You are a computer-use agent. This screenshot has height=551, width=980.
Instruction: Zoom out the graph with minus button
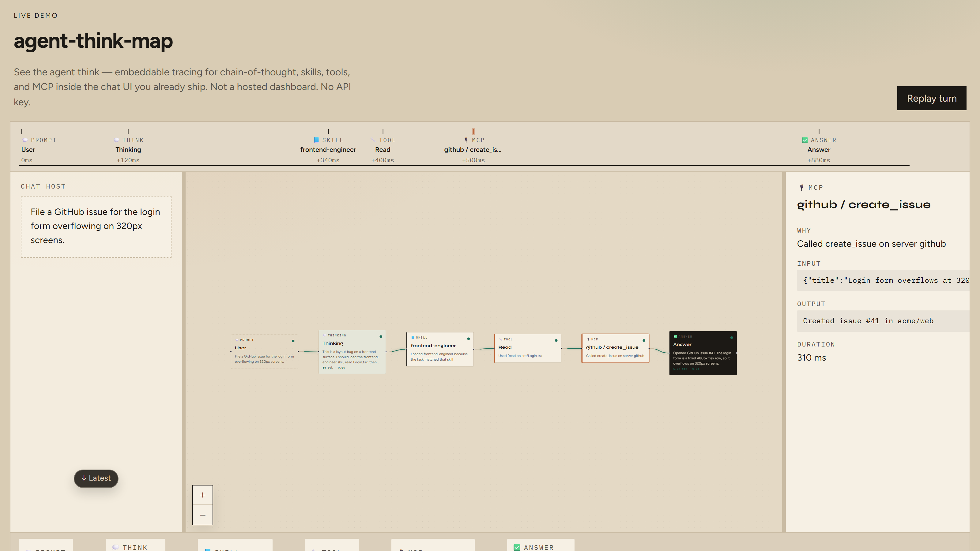tap(203, 515)
